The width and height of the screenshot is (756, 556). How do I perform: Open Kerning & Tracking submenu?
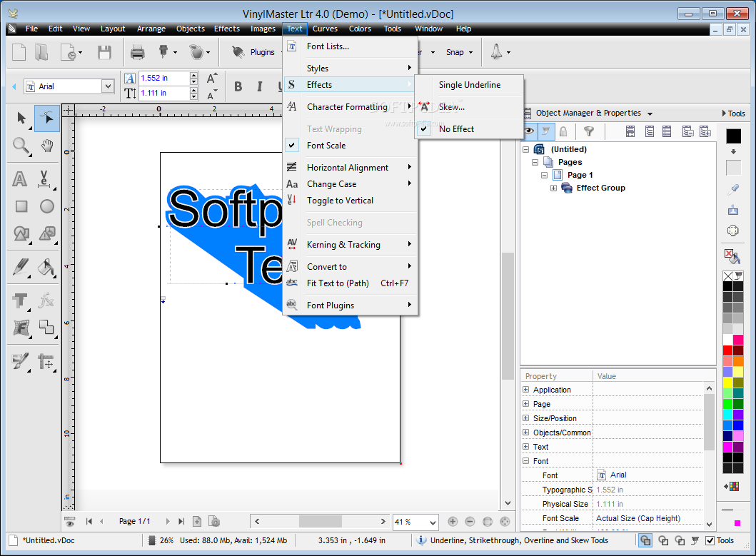[351, 245]
